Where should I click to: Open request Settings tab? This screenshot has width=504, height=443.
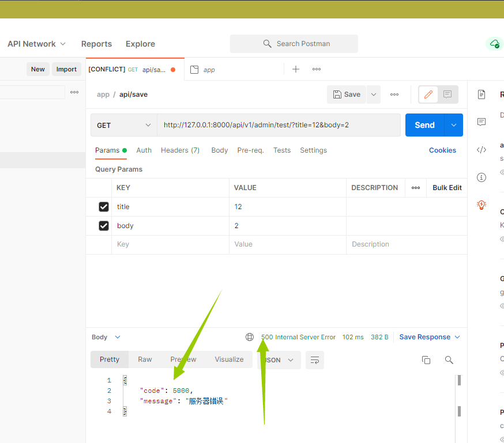(313, 150)
